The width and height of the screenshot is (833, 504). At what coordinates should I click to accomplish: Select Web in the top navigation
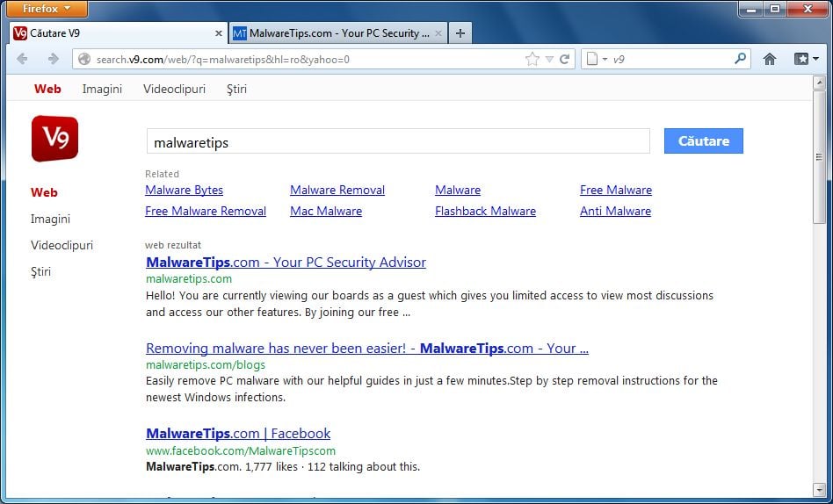pos(47,90)
